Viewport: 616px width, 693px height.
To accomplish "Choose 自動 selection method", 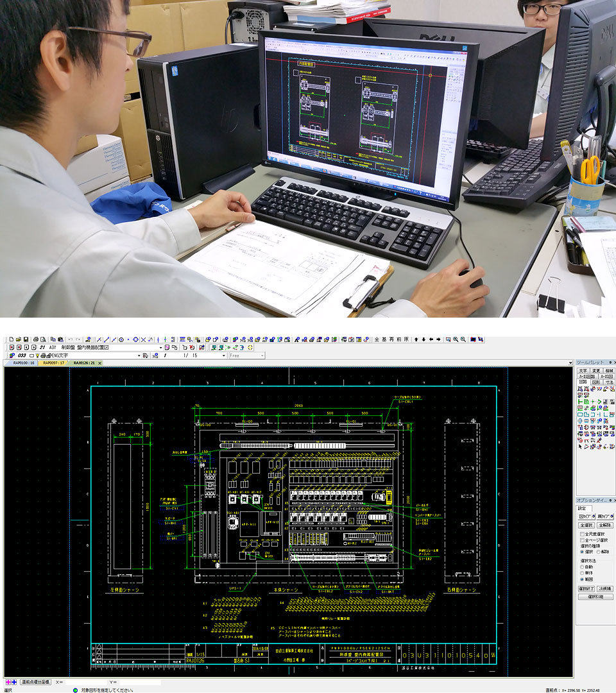I will (583, 567).
